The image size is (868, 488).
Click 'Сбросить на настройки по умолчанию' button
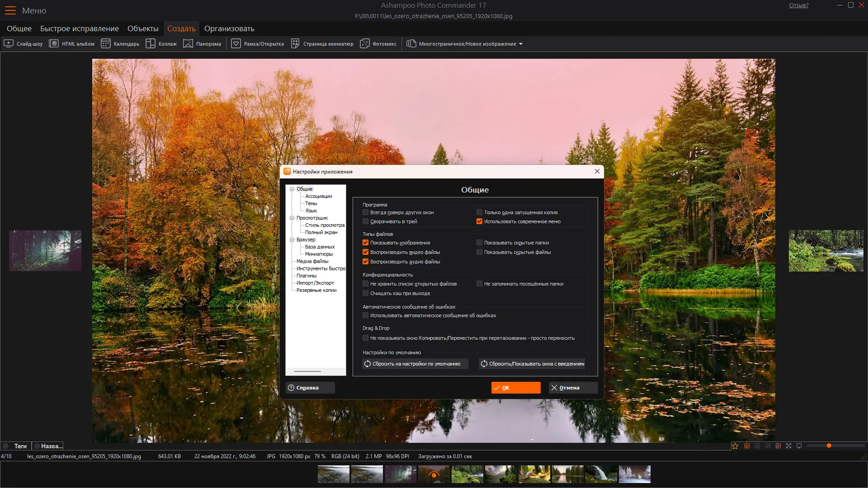pyautogui.click(x=415, y=364)
